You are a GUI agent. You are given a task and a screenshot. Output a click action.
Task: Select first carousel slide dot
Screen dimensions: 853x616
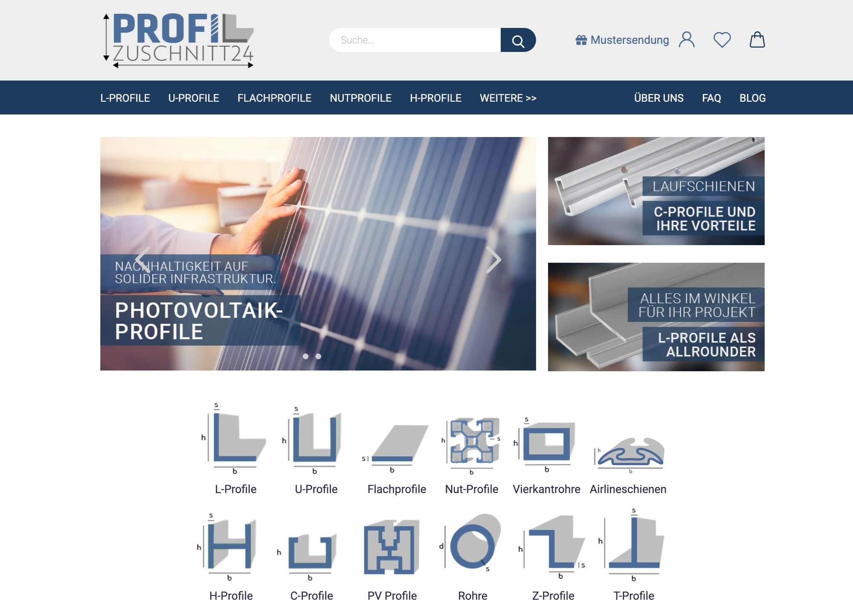305,356
